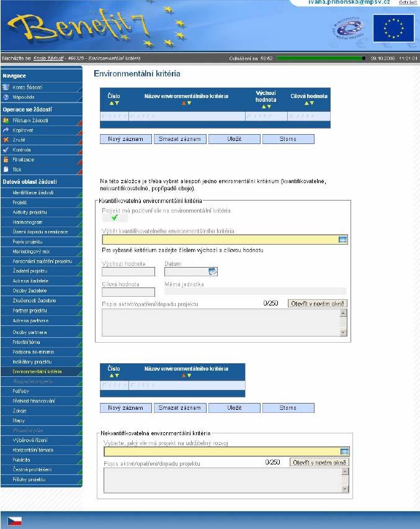Sort the lower table by Název descending

189,376
